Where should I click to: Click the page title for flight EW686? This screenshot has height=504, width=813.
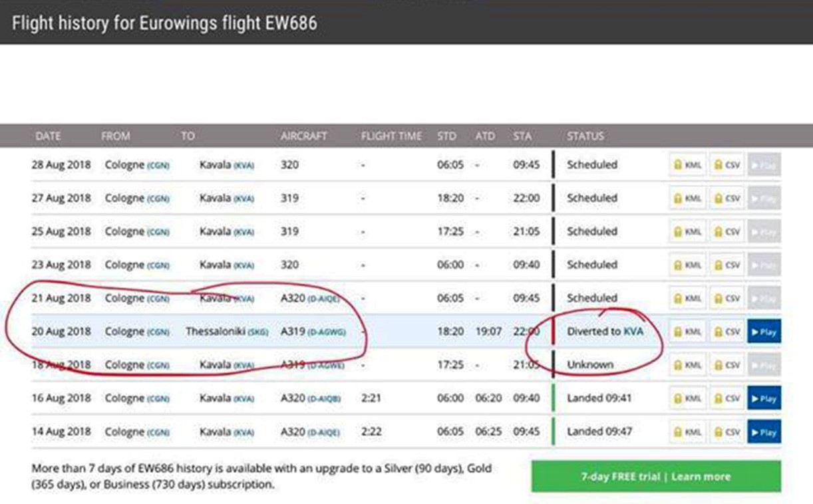tap(164, 23)
